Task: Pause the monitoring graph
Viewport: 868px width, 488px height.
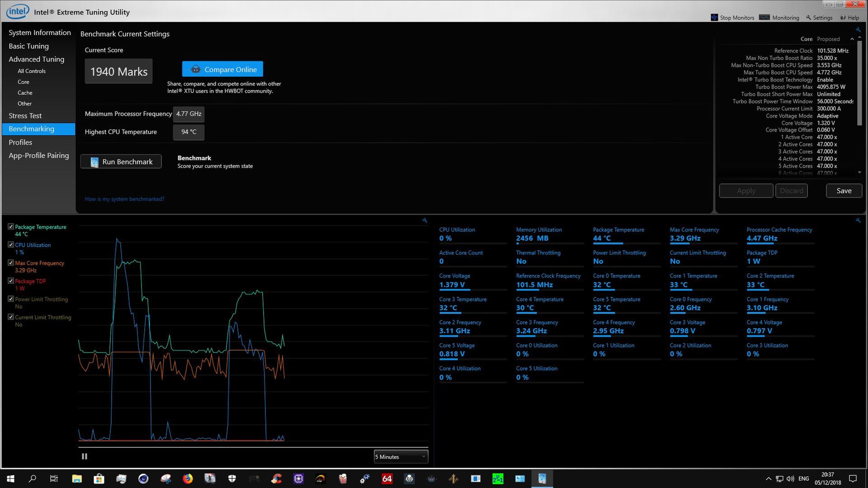Action: coord(84,456)
